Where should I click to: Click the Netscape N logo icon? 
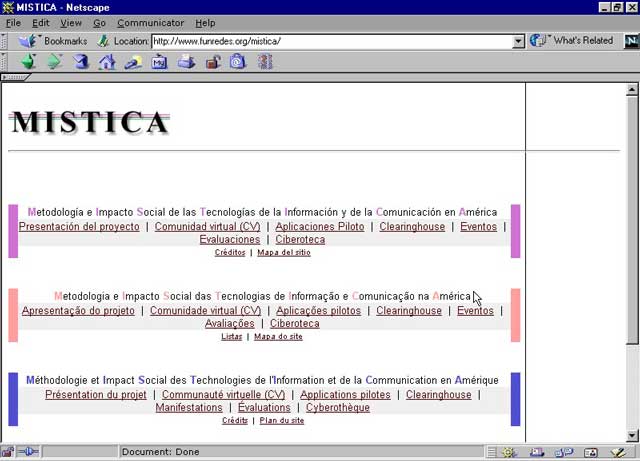(630, 41)
